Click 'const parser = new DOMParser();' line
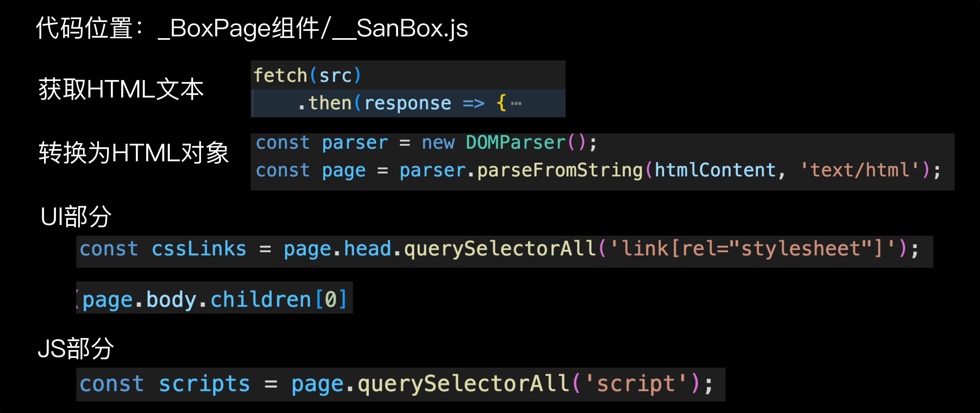980x413 pixels. click(x=426, y=143)
